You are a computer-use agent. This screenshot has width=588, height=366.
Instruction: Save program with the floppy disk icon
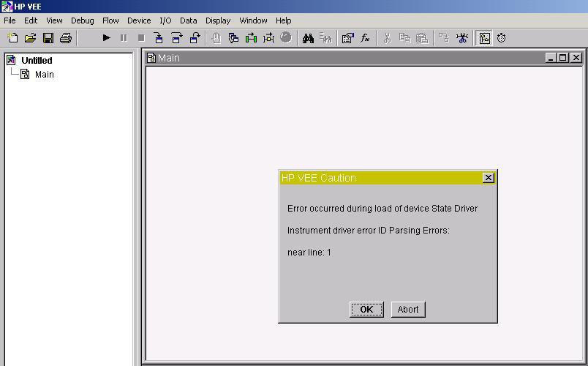(48, 38)
